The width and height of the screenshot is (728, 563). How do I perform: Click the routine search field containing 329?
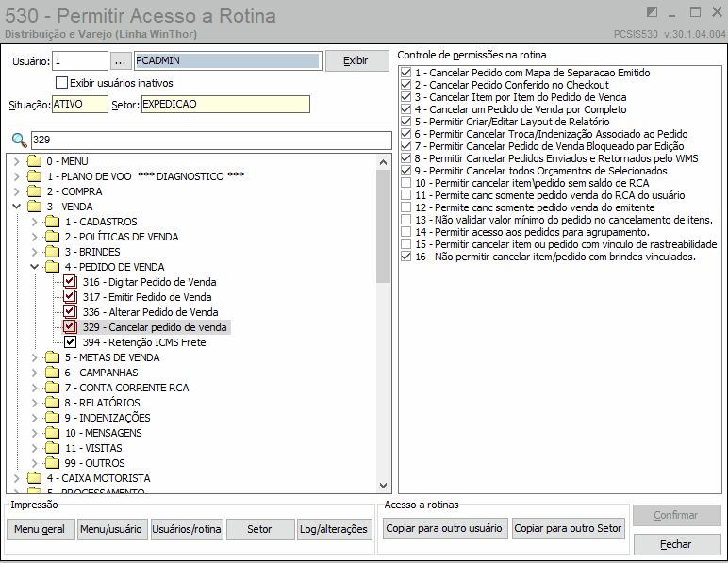(x=211, y=140)
